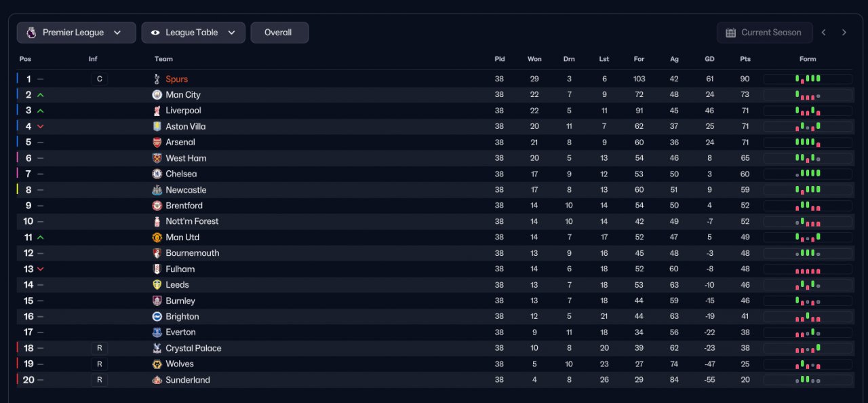
Task: Go to the previous season arrow
Action: click(824, 33)
